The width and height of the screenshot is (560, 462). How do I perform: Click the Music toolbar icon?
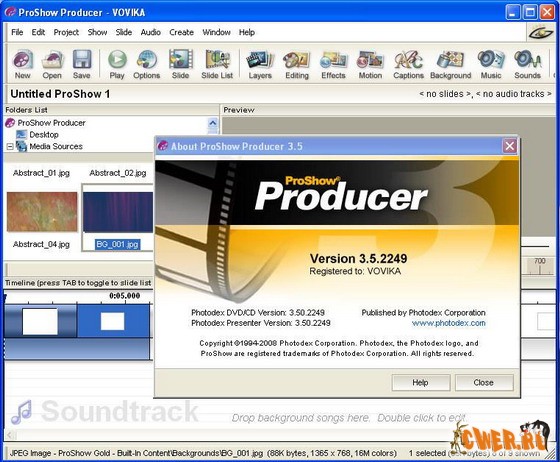coord(491,64)
